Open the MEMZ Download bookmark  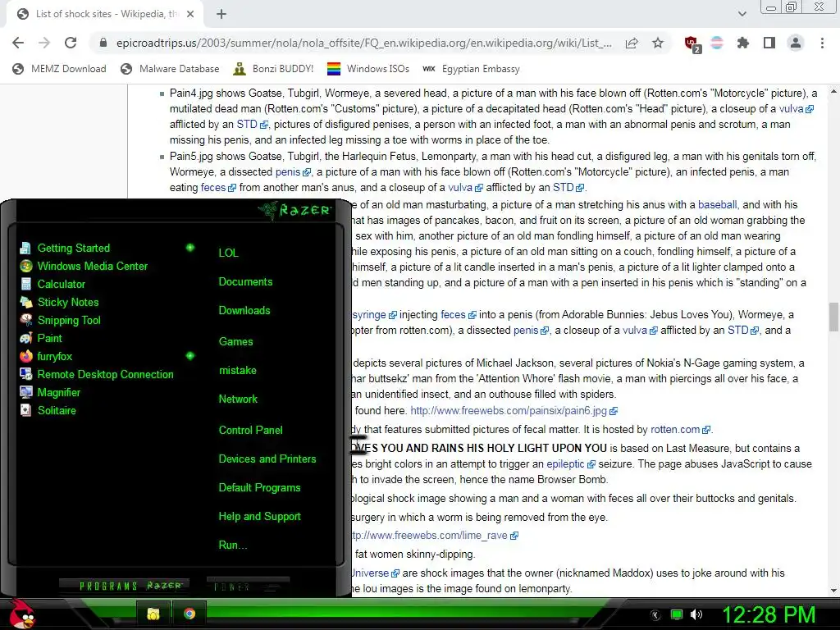(59, 69)
